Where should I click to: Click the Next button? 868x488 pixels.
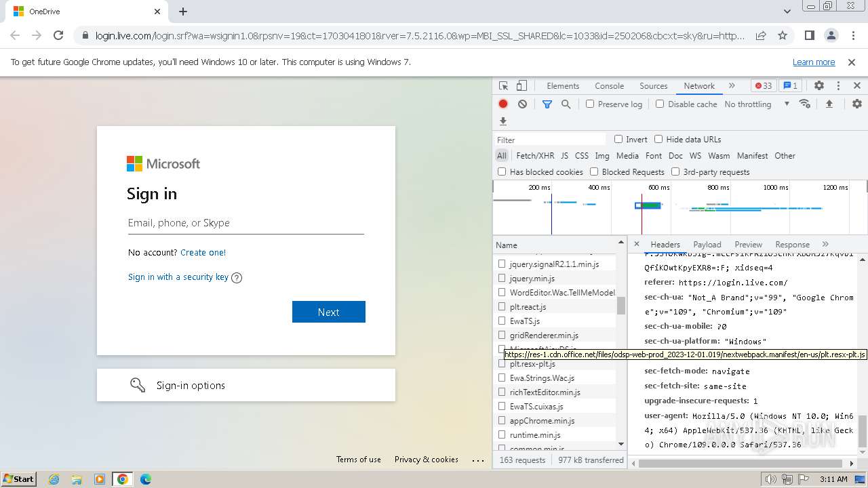[329, 312]
